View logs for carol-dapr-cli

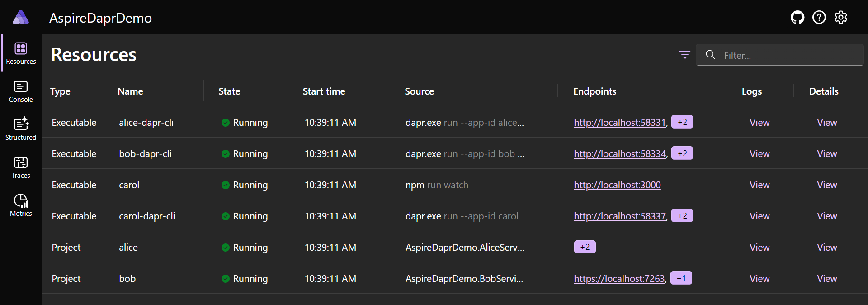point(759,216)
